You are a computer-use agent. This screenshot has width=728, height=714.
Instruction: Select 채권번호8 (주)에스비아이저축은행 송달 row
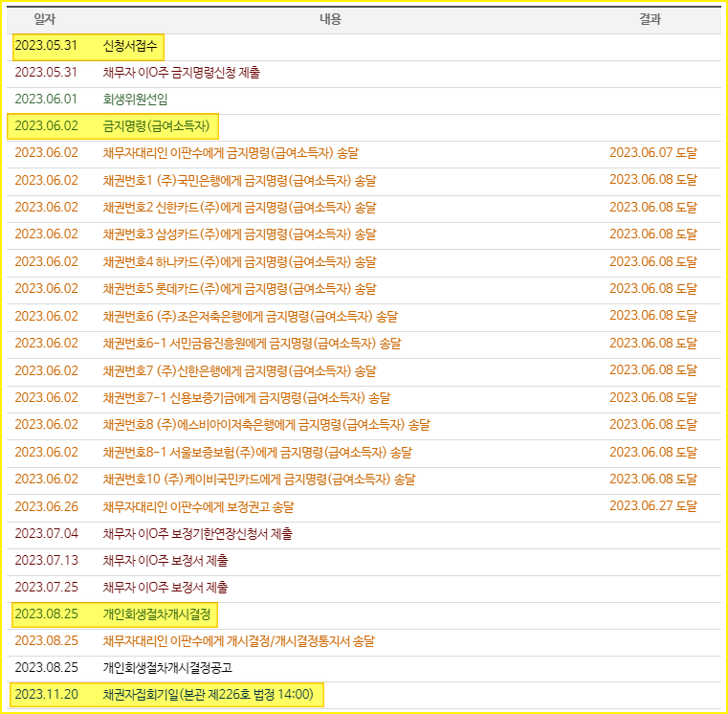(x=364, y=425)
